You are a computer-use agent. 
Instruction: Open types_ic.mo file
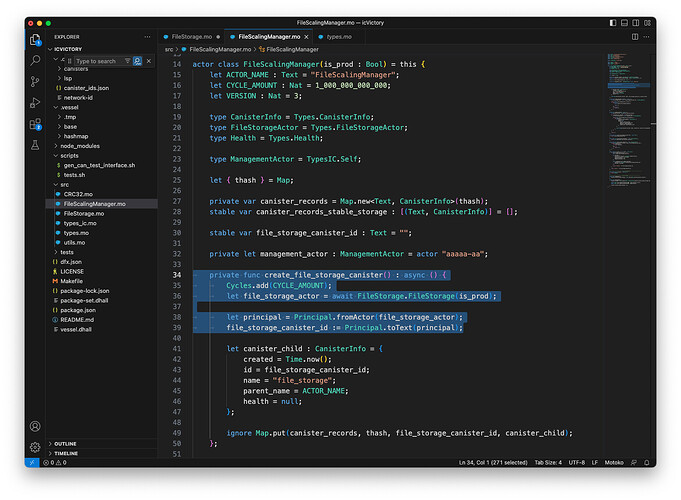coord(80,223)
